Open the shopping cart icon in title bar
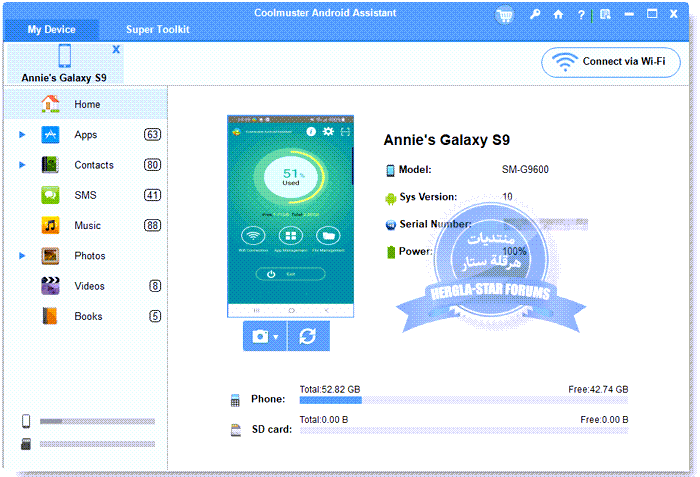The width and height of the screenshot is (700, 477). pyautogui.click(x=504, y=16)
